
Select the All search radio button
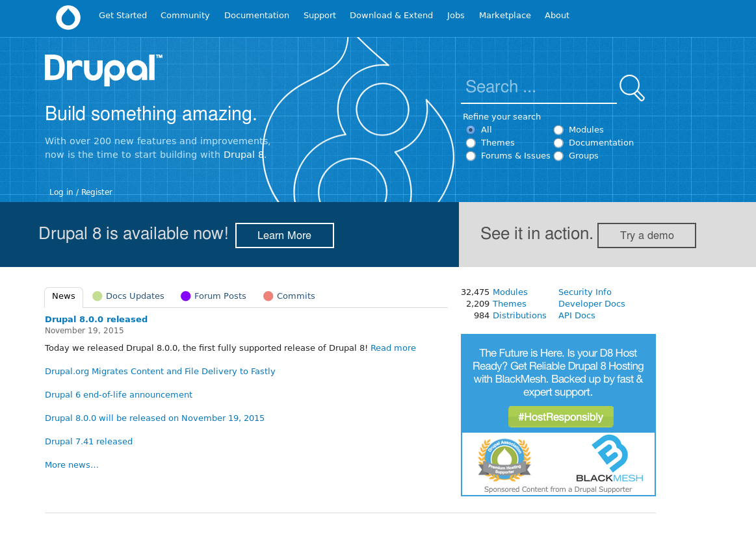click(x=471, y=130)
